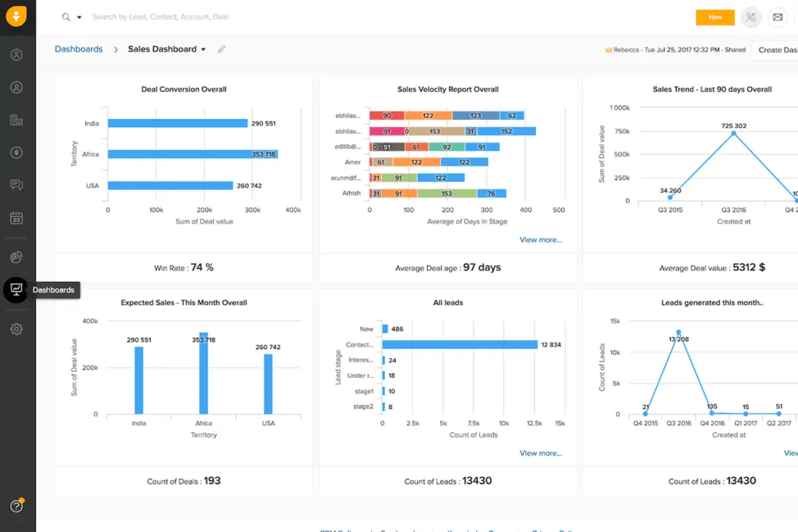Click the Deal Conversion Overall title
798x532 pixels.
tap(184, 89)
